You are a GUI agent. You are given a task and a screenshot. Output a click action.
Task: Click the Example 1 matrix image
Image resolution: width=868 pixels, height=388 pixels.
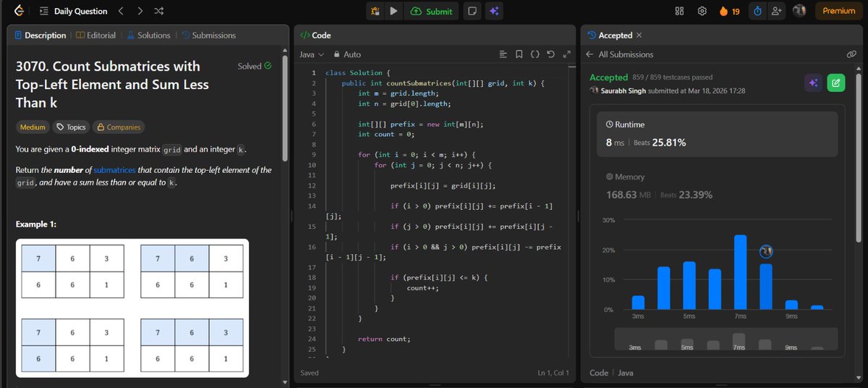pos(132,308)
